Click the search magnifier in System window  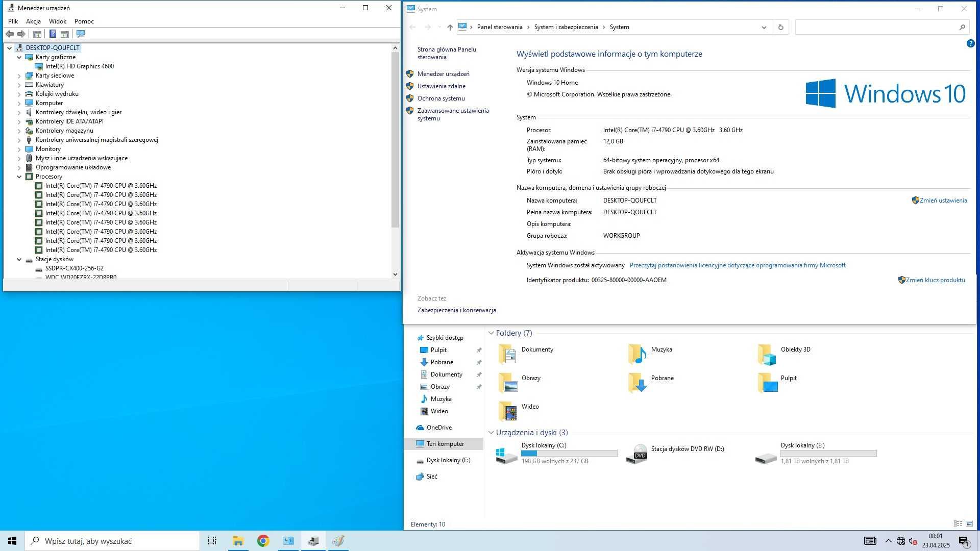coord(962,27)
